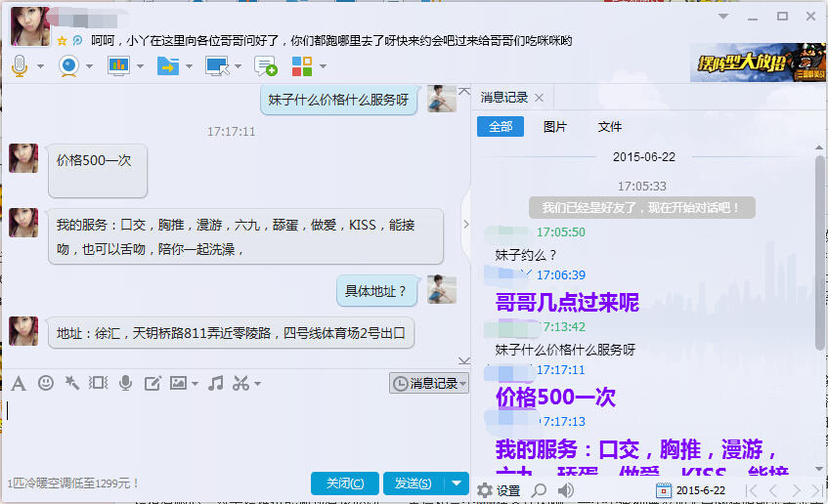Viewport: 828px width, 504px height.
Task: Send a file using the folder icon
Action: point(168,66)
